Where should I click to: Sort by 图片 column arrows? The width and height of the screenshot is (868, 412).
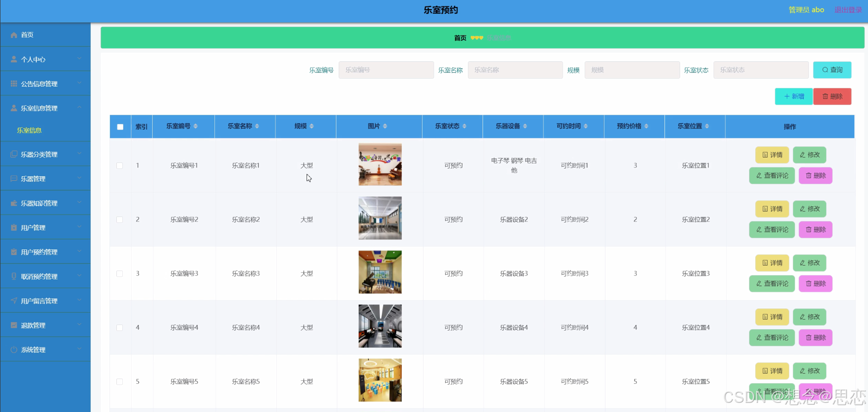385,126
